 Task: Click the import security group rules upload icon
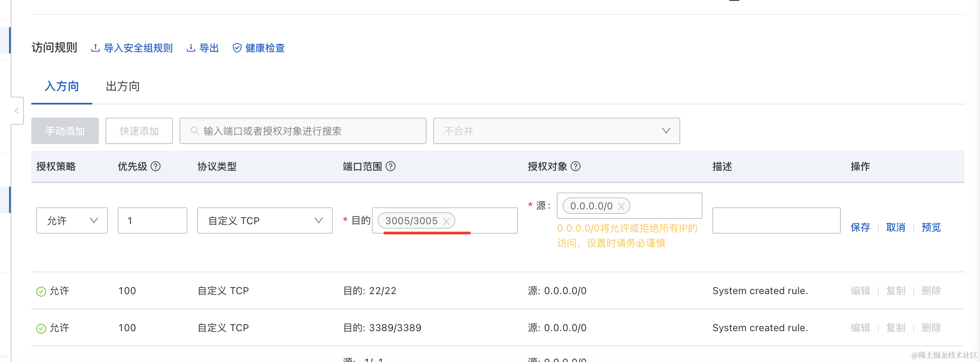coord(96,48)
